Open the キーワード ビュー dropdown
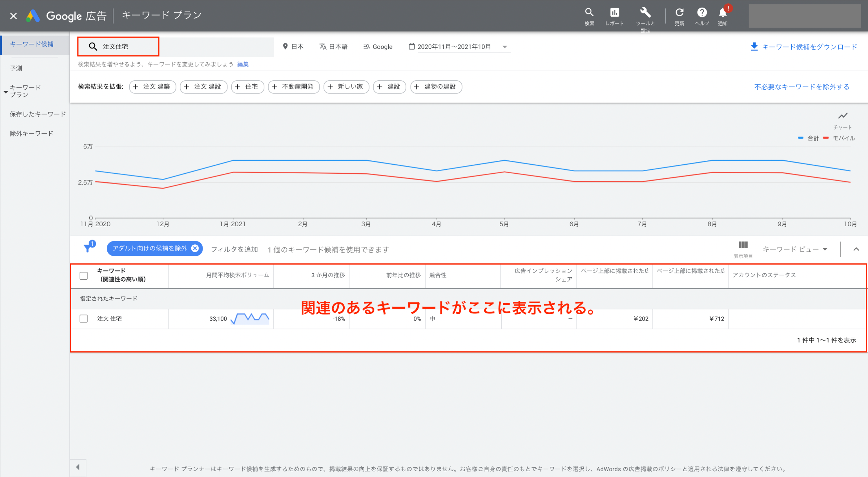Viewport: 868px width, 477px height. coord(795,249)
